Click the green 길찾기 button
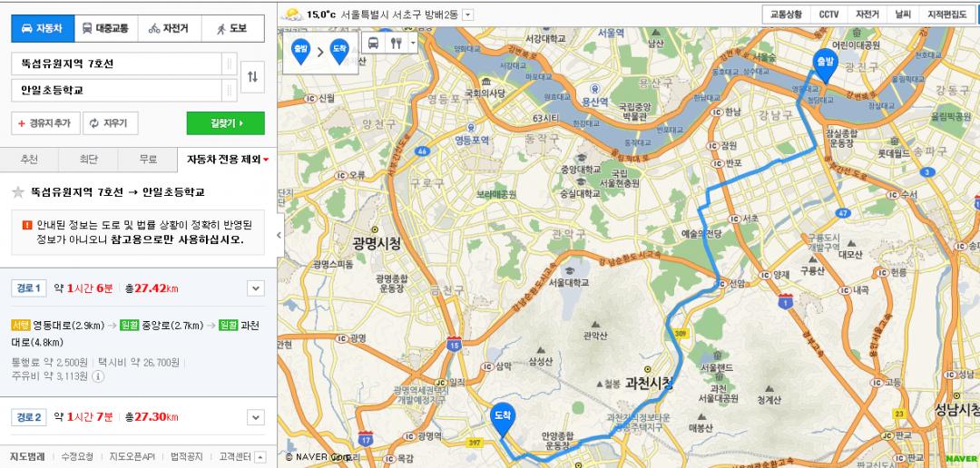Image resolution: width=980 pixels, height=468 pixels. coord(225,123)
